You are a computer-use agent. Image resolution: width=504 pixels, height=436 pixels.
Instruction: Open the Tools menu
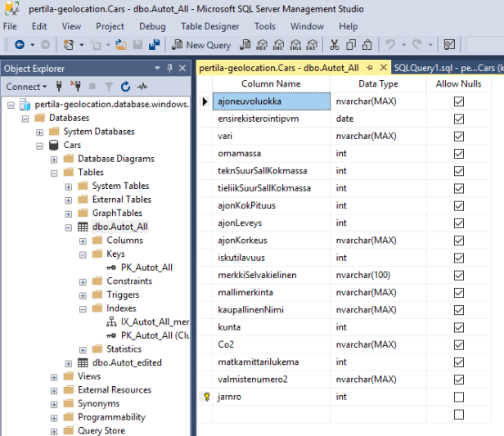tap(265, 26)
